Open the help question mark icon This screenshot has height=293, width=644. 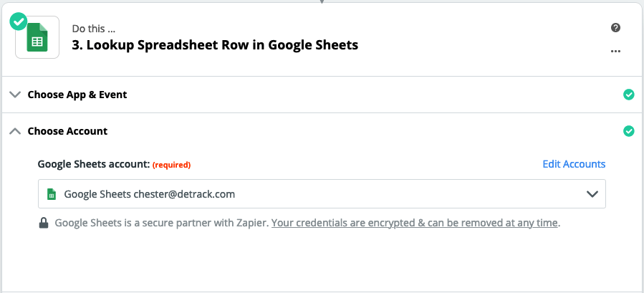615,27
